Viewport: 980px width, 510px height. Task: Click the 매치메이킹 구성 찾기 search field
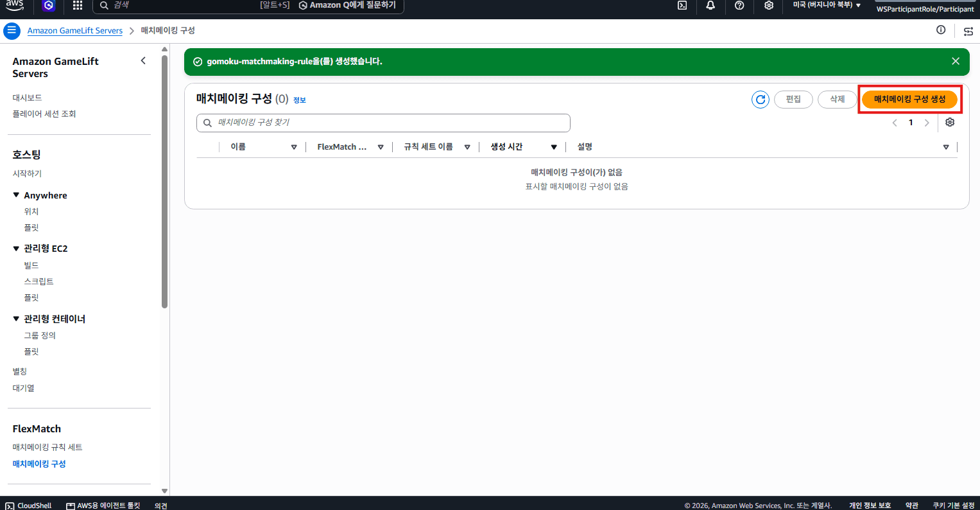point(383,123)
